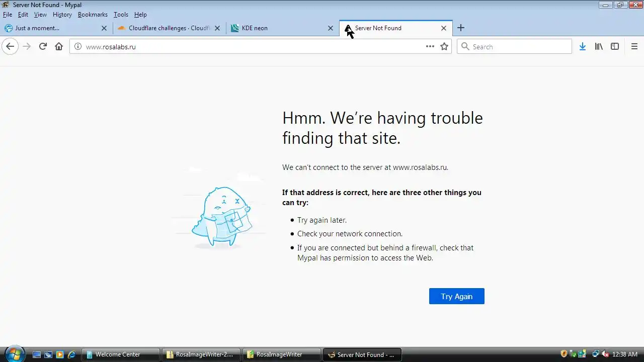This screenshot has width=644, height=362.
Task: Go to the home page icon
Action: [59, 46]
